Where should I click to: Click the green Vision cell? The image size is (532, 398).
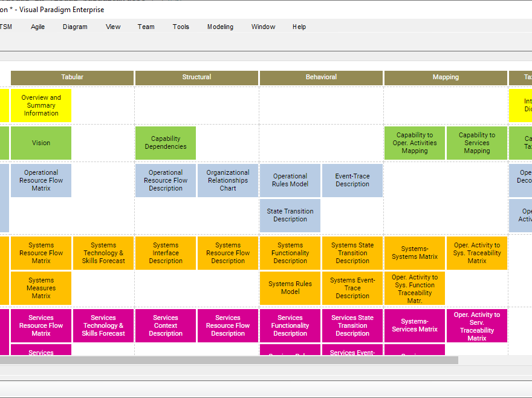pos(41,143)
